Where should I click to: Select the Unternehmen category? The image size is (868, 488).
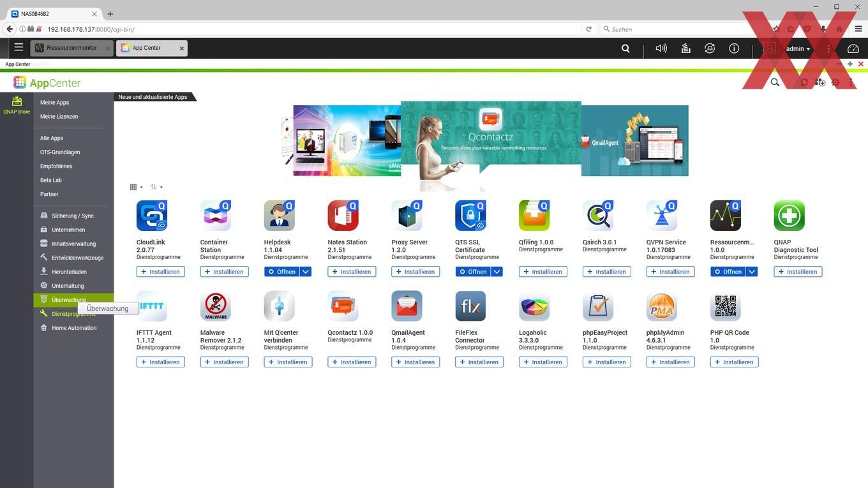(62, 230)
